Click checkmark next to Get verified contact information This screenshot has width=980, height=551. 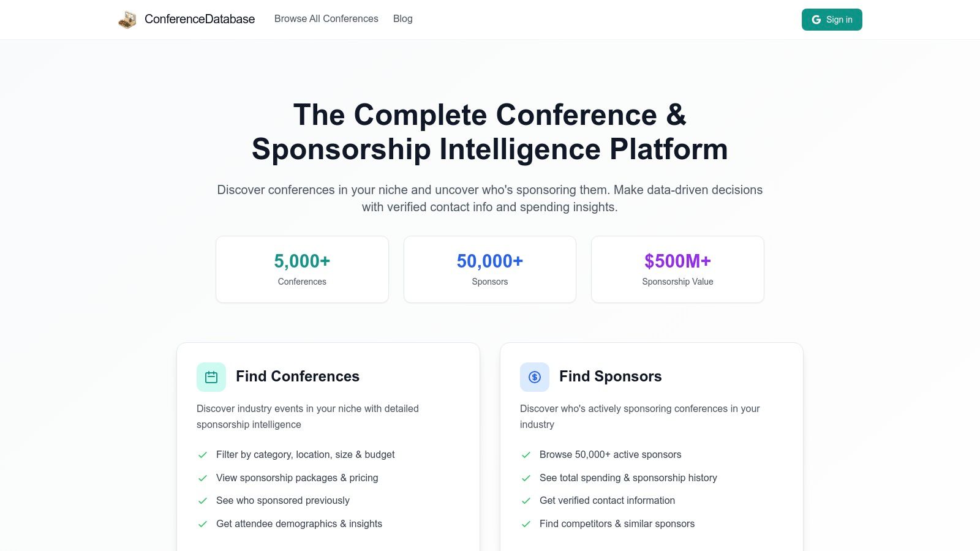coord(526,501)
